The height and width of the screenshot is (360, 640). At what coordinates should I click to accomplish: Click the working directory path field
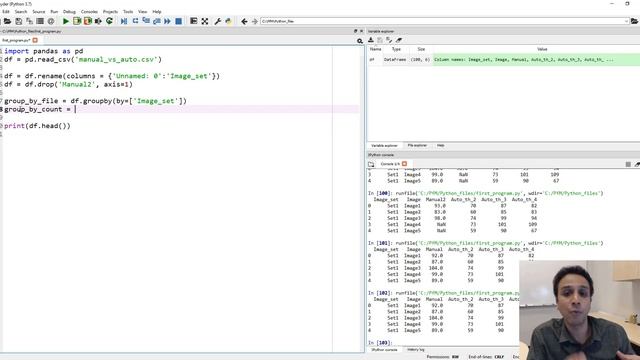[442, 21]
